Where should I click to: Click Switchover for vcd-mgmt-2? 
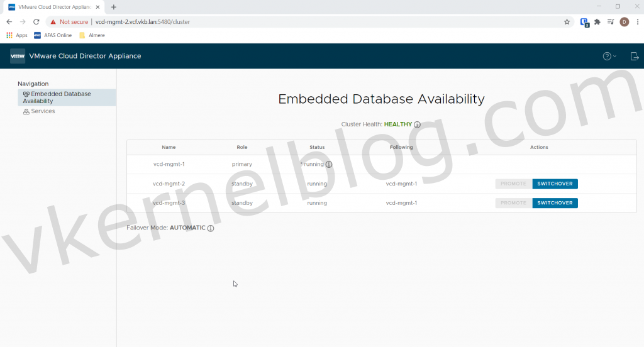tap(555, 184)
